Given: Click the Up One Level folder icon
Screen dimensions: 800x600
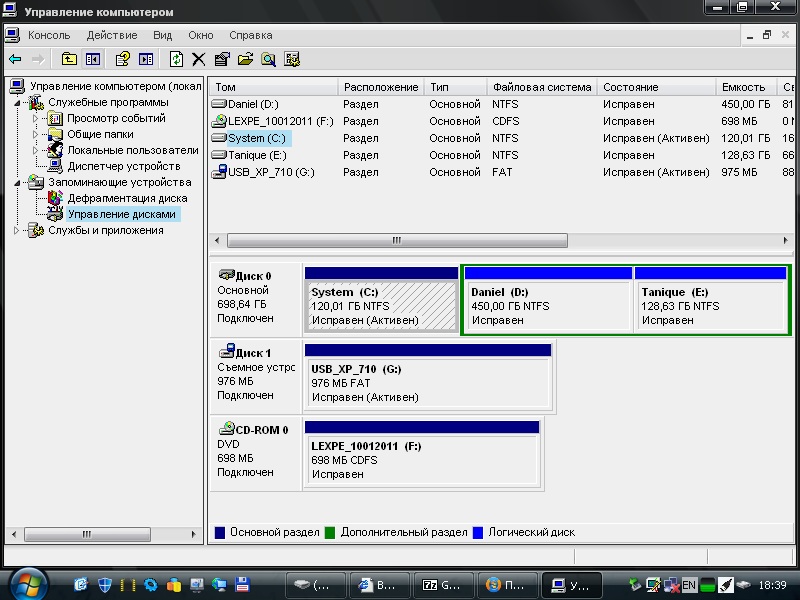Looking at the screenshot, I should pos(69,60).
